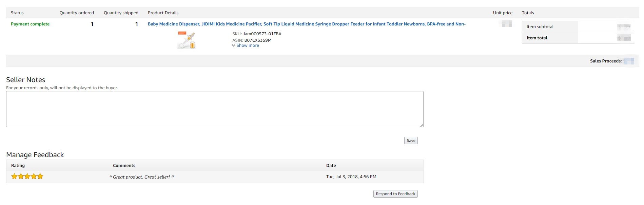644x205 pixels.
Task: Click the fifth gold star in the rating
Action: tap(40, 176)
